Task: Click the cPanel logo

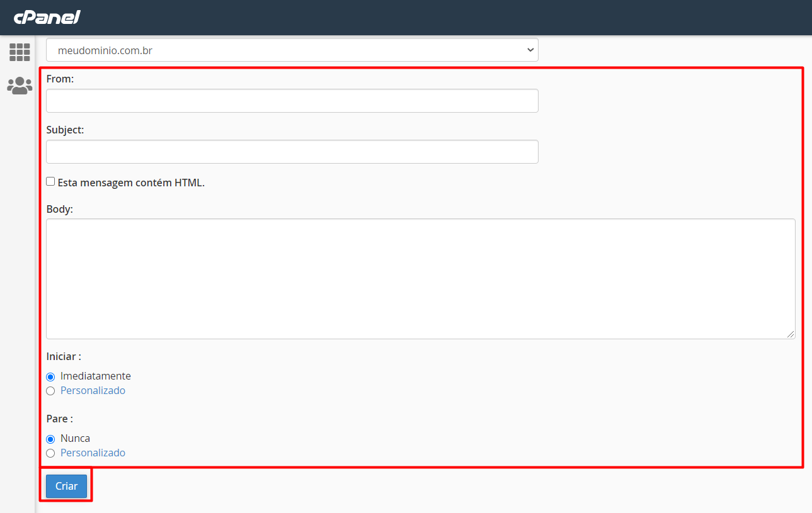Action: point(47,17)
